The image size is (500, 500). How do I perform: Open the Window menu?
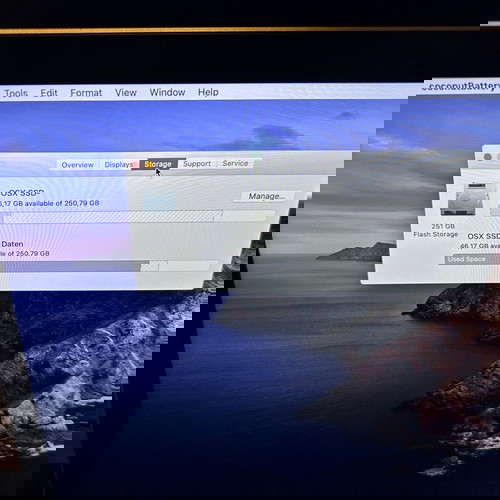coord(167,92)
